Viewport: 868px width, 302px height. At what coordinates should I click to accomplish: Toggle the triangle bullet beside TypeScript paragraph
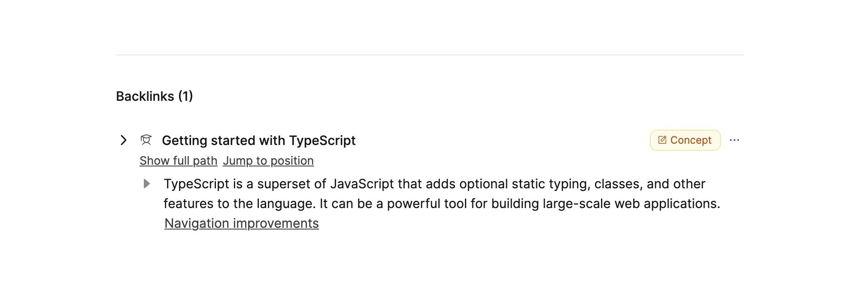pos(146,184)
